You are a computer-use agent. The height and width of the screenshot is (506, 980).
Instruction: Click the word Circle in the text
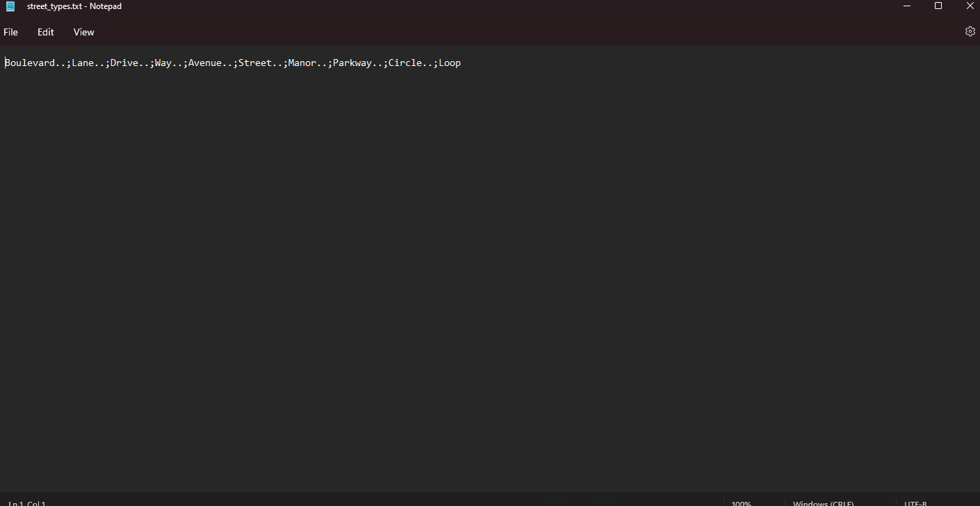click(407, 63)
